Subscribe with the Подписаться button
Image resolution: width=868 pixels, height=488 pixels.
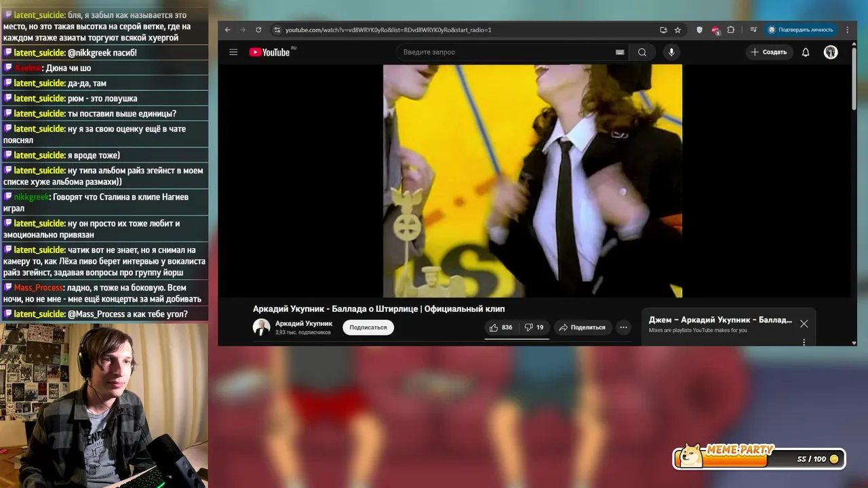[368, 327]
